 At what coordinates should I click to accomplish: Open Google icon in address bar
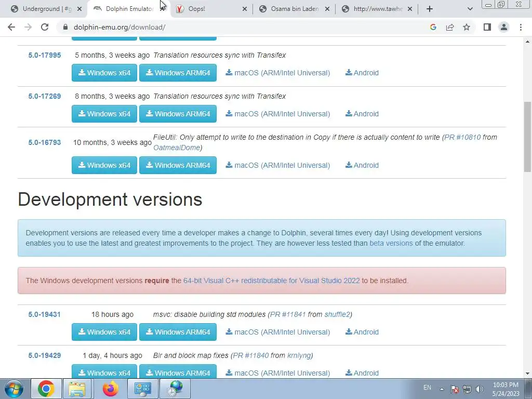433,27
